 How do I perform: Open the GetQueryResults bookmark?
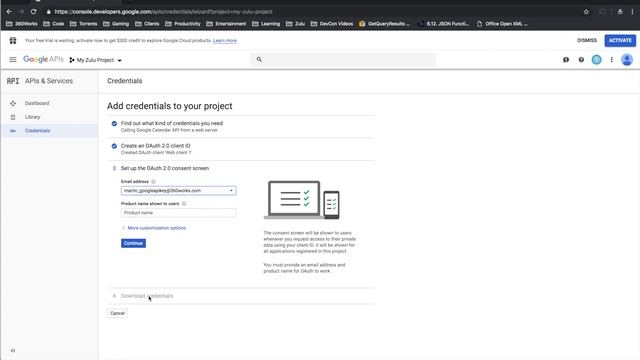[384, 24]
